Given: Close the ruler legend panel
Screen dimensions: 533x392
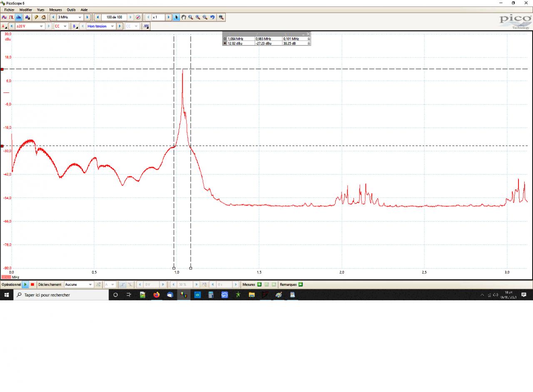Looking at the screenshot, I should [x=308, y=34].
